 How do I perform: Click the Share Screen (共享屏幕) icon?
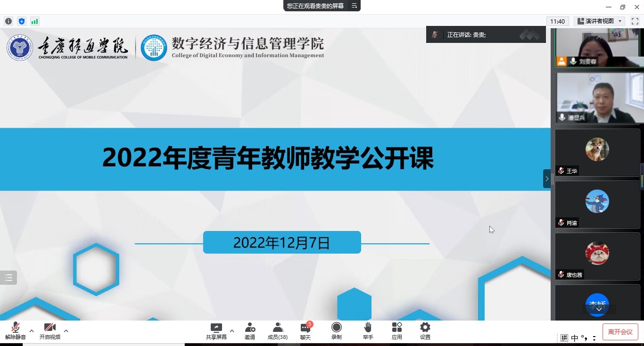pos(216,328)
